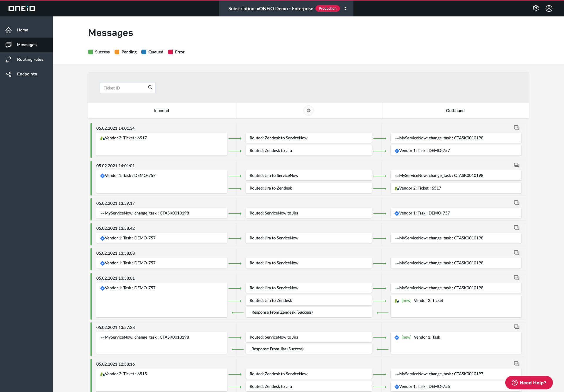The width and height of the screenshot is (564, 392).
Task: Open 14:01:01 Routed: Jira to Zendesk rule
Action: click(x=309, y=188)
